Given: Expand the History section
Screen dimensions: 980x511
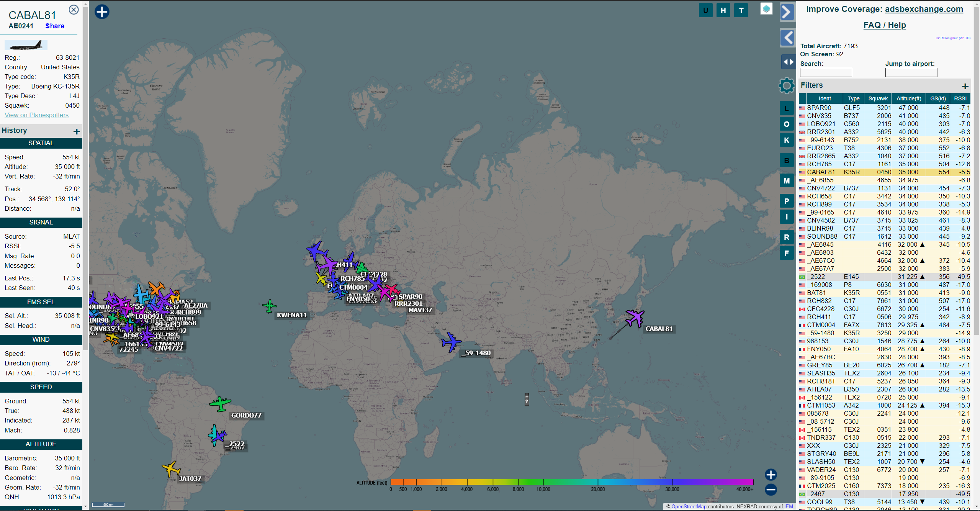Looking at the screenshot, I should click(77, 131).
